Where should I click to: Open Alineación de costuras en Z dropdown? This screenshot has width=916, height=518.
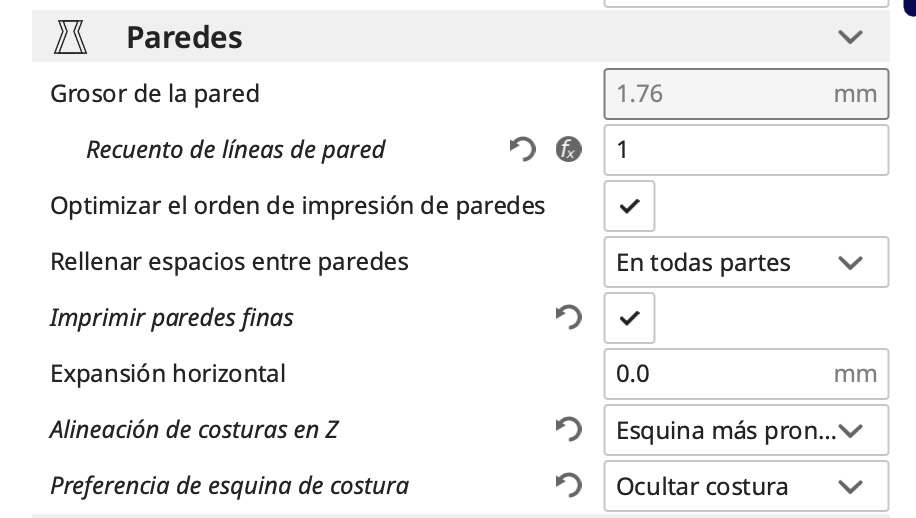pos(746,431)
